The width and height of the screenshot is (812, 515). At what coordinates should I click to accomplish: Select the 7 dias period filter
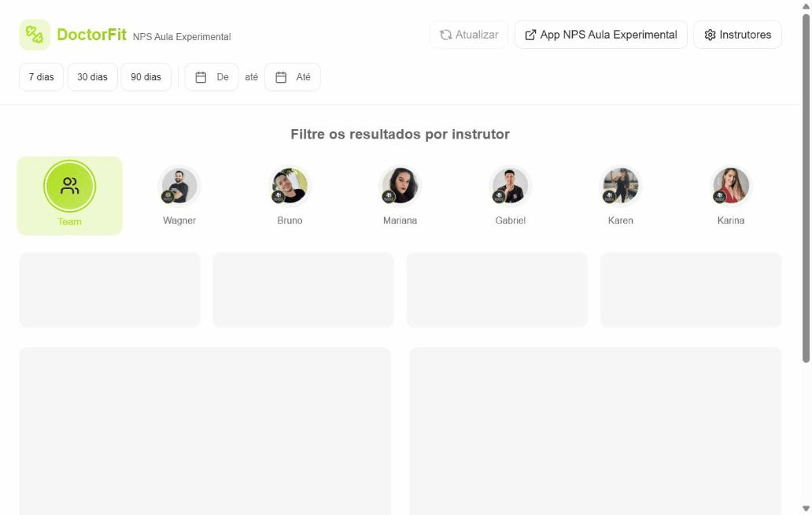click(x=42, y=77)
